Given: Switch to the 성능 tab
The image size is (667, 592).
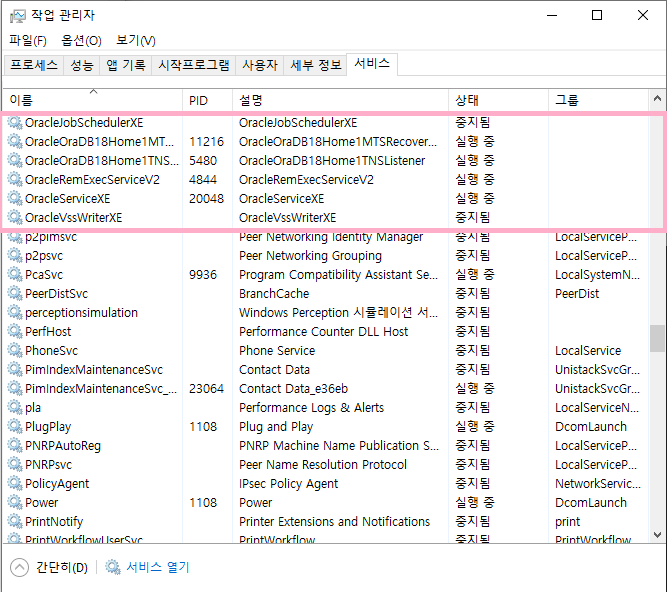Looking at the screenshot, I should [82, 65].
